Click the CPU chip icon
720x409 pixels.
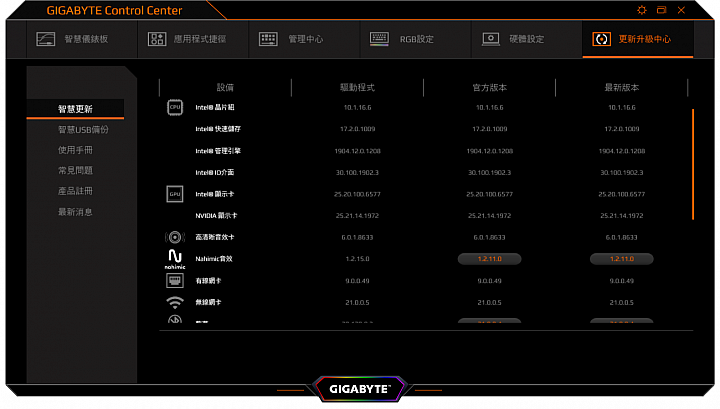pos(175,107)
